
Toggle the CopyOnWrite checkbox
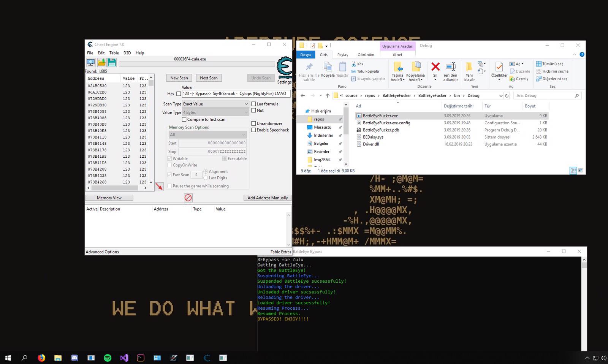point(169,165)
